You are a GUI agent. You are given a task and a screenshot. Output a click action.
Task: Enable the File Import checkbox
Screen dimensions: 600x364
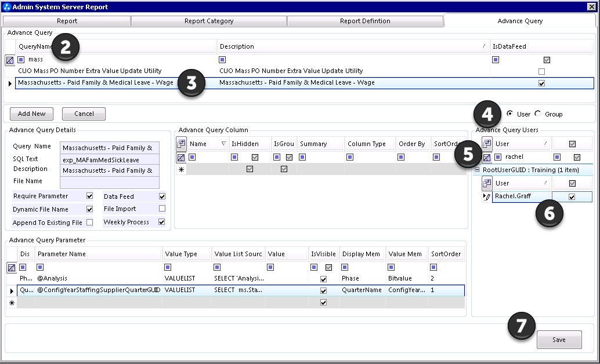click(x=162, y=209)
